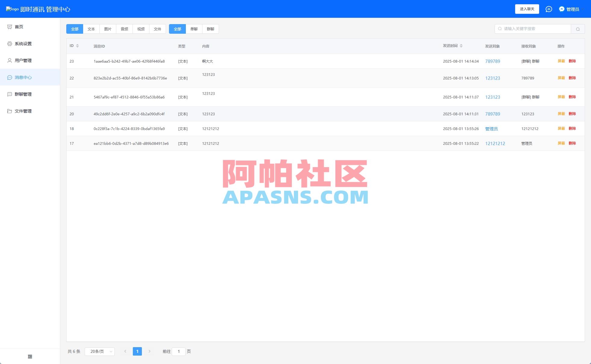Click the Messenger icon beside 管理员

[x=561, y=9]
